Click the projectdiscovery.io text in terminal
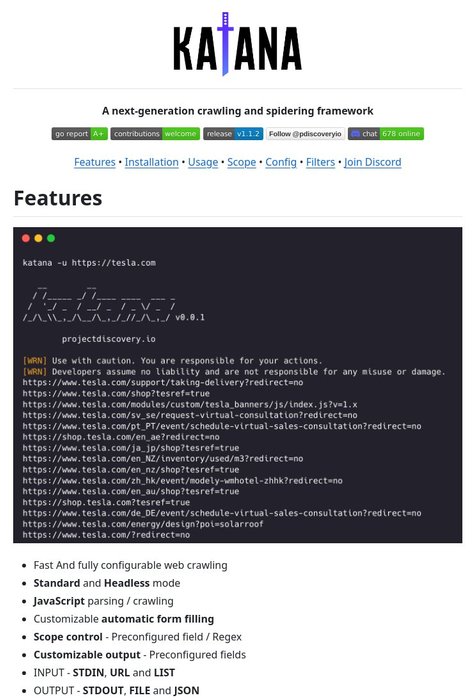The width and height of the screenshot is (473, 700). [109, 339]
